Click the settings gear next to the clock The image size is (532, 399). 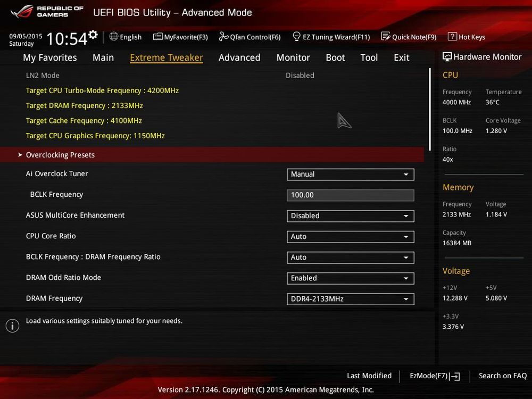(x=93, y=34)
